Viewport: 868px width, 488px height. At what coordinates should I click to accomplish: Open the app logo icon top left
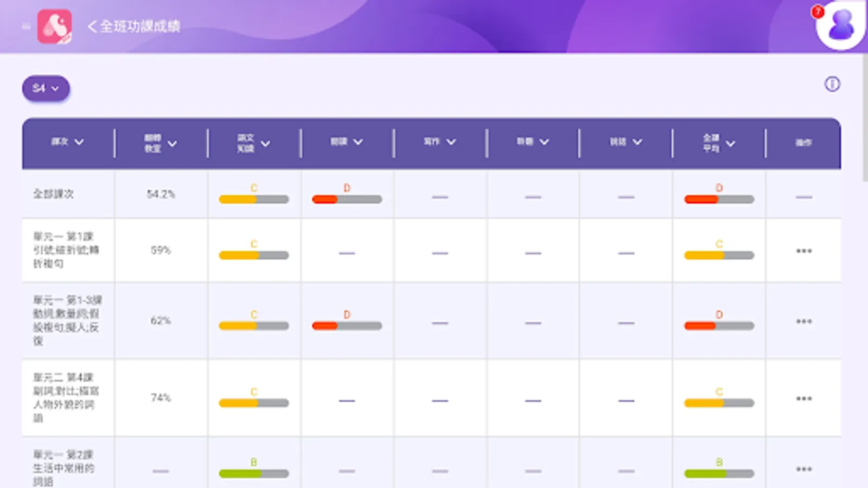point(54,26)
